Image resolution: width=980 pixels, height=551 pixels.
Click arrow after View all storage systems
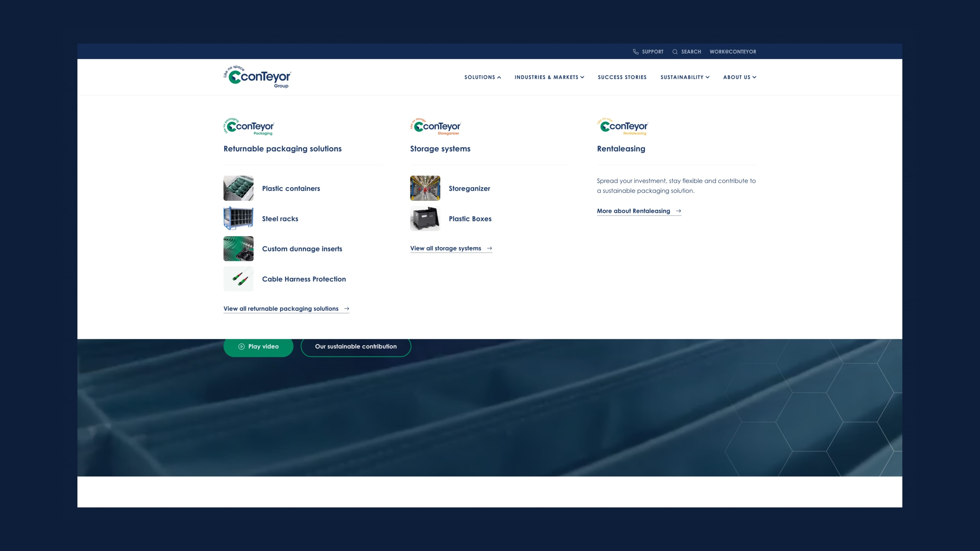pos(489,248)
